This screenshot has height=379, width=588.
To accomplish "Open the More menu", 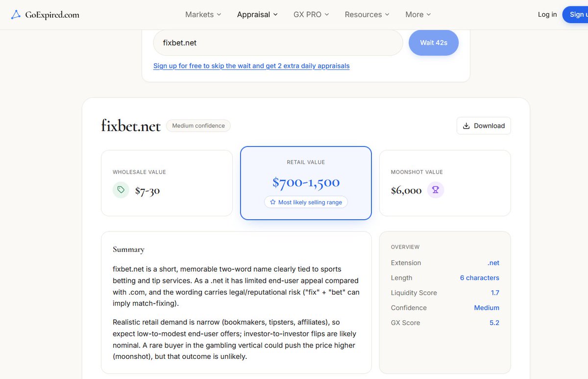I will pos(418,15).
